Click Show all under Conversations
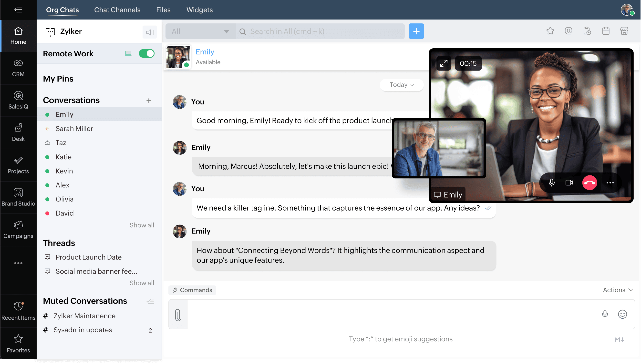Screen dimensions: 641x364 (142, 225)
